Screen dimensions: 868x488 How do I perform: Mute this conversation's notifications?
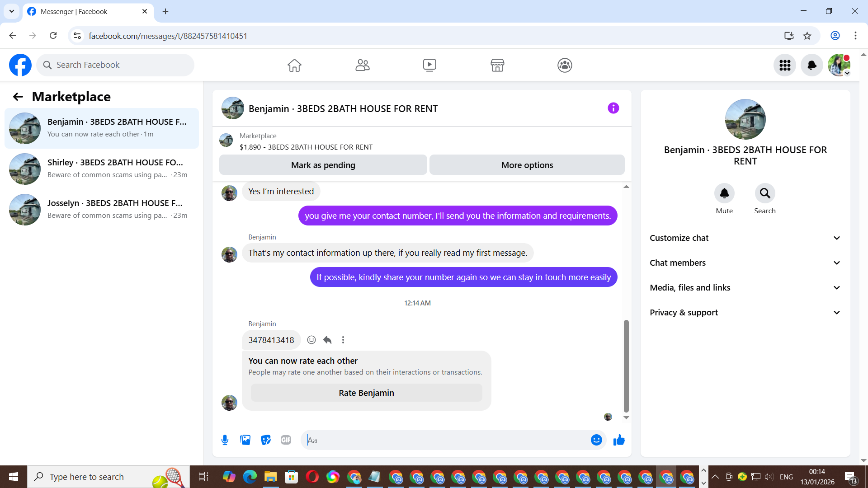[x=724, y=193]
